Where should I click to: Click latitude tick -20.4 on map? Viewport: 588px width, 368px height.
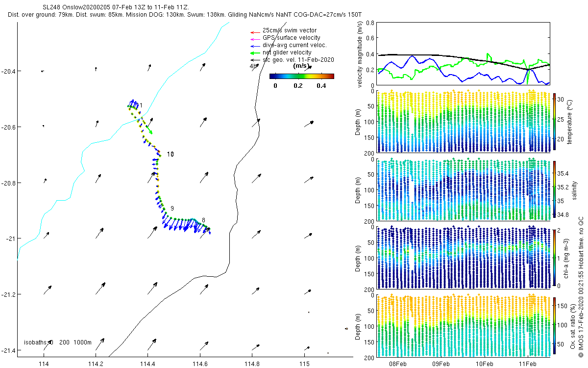click(x=8, y=71)
